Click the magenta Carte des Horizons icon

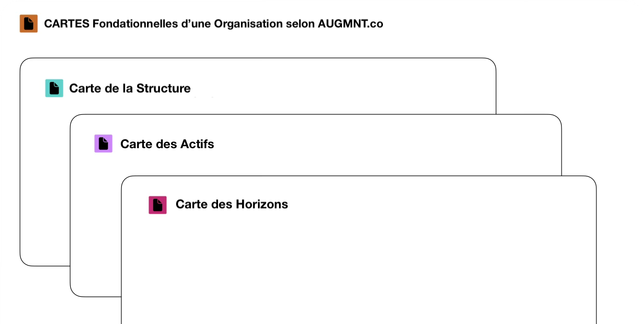click(x=158, y=205)
